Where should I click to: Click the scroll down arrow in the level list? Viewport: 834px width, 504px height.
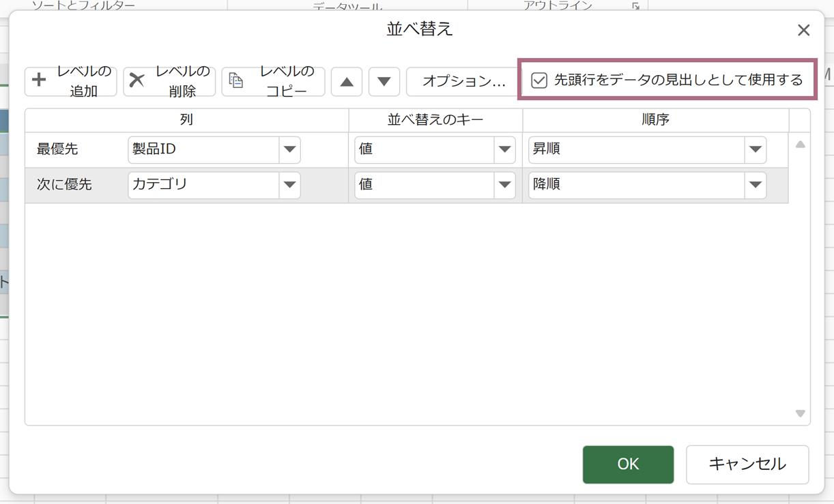[800, 413]
